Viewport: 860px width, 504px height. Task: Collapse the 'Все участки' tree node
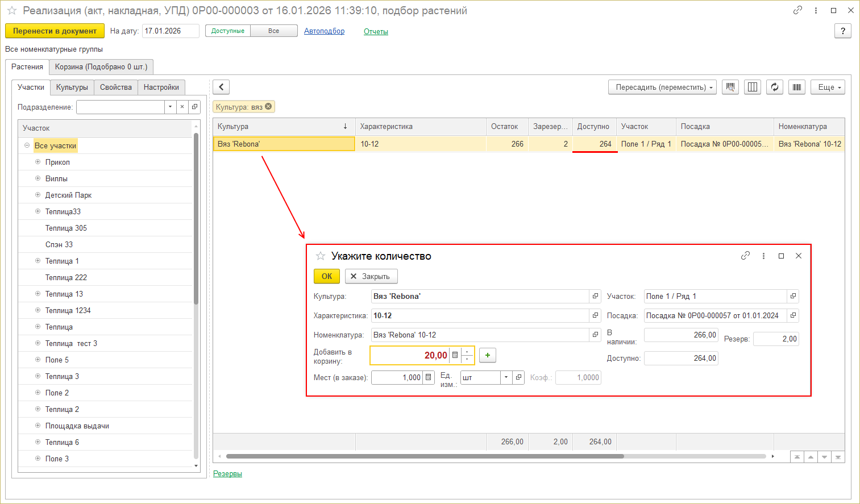27,145
